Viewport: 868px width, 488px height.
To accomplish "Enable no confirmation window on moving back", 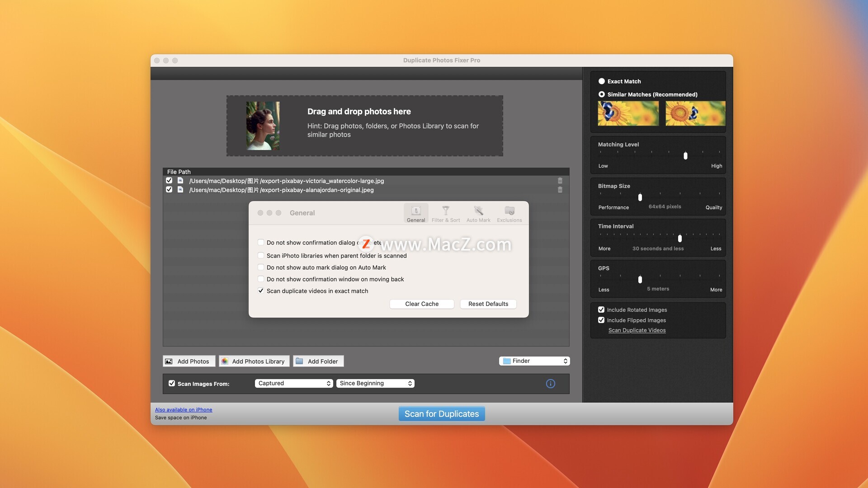I will pyautogui.click(x=261, y=279).
